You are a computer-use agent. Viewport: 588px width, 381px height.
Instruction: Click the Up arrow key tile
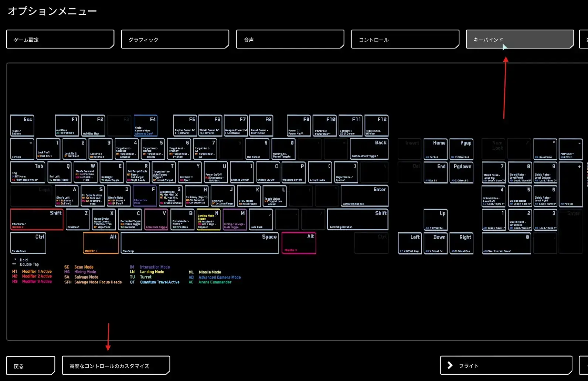(435, 220)
